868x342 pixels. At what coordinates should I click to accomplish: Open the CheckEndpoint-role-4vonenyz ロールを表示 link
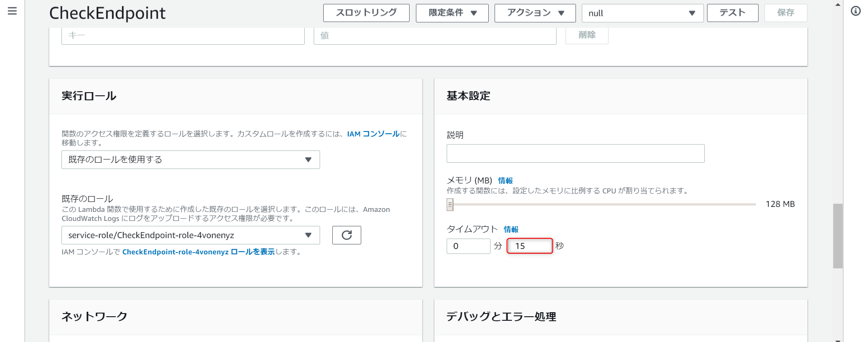[x=198, y=252]
